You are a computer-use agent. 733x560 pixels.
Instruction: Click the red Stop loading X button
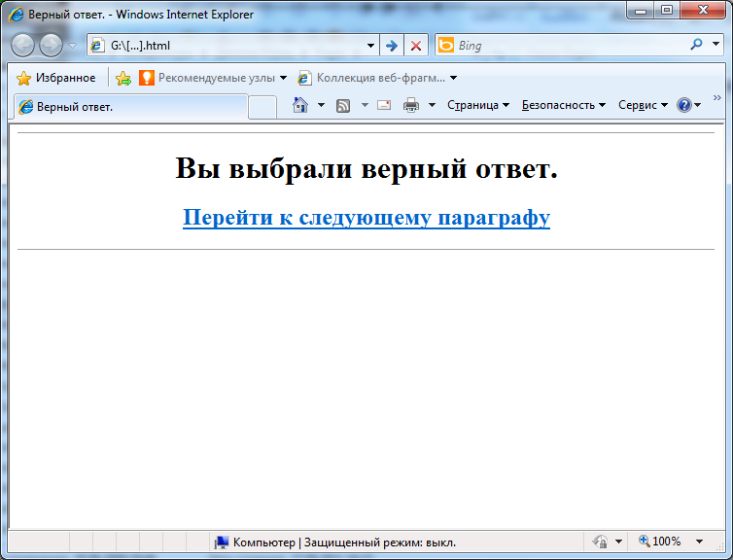pos(415,46)
